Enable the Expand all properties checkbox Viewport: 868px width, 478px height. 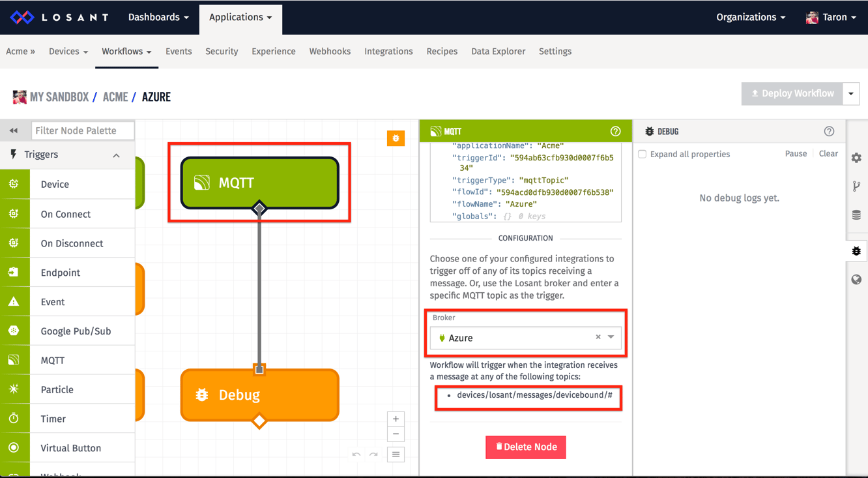click(642, 154)
